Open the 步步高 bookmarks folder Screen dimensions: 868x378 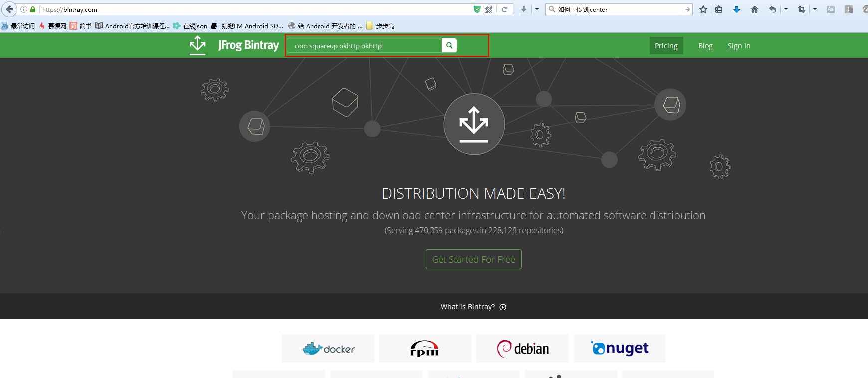click(380, 26)
